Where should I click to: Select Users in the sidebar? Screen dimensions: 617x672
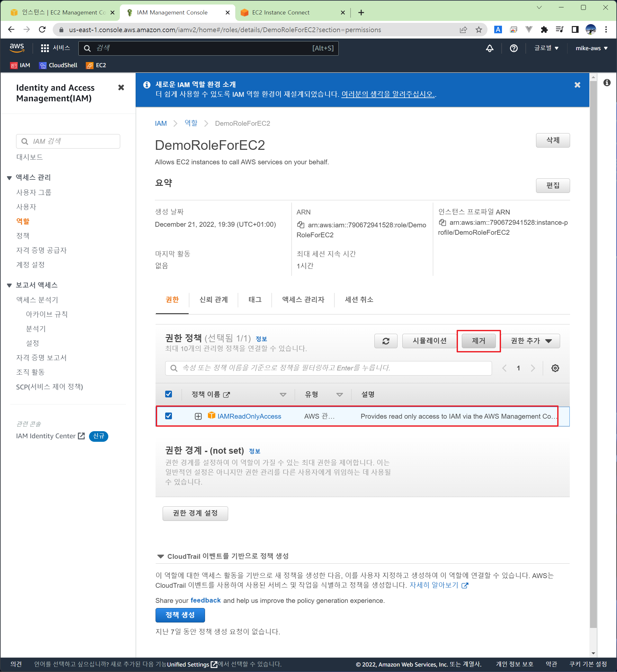(26, 207)
